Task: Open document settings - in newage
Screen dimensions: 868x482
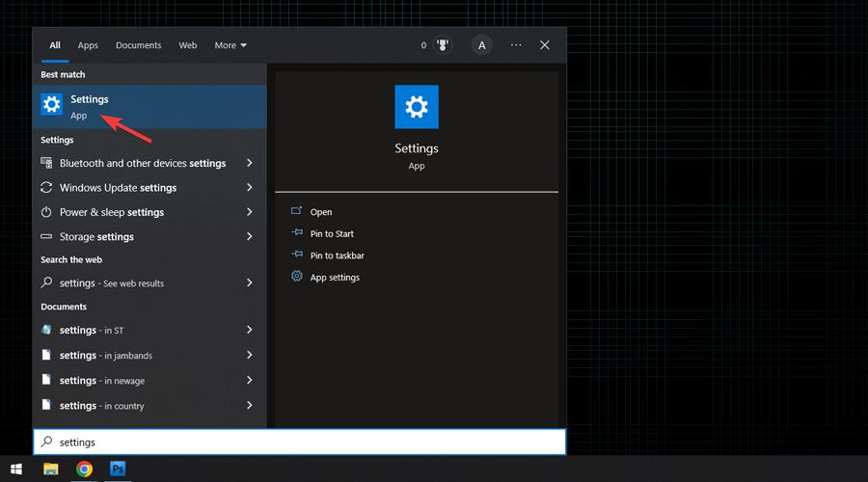Action: pyautogui.click(x=149, y=380)
